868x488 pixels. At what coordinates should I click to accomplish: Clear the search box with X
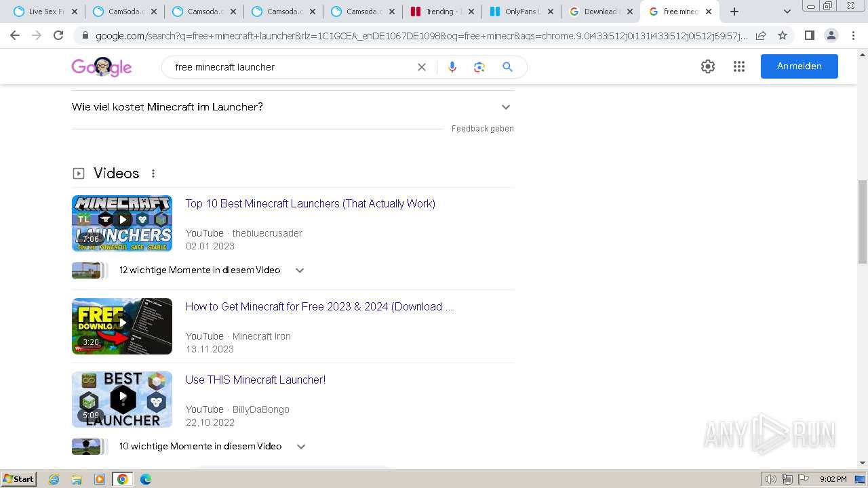pos(422,67)
